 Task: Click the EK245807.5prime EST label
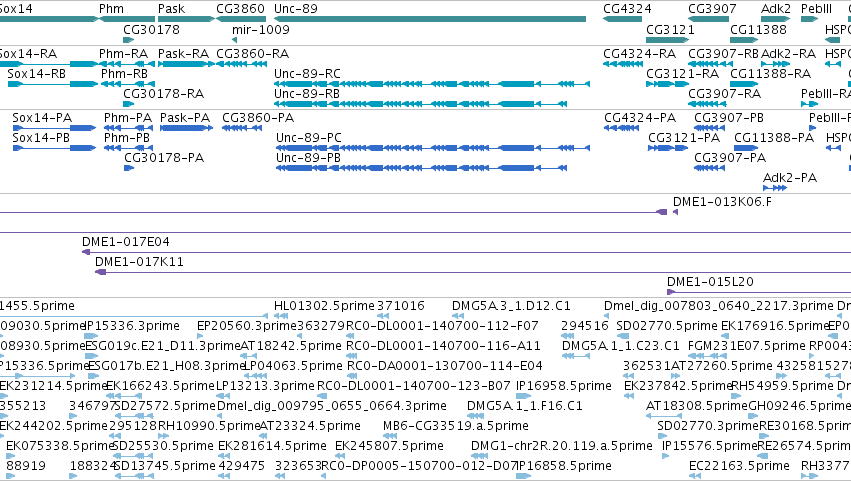(x=389, y=447)
